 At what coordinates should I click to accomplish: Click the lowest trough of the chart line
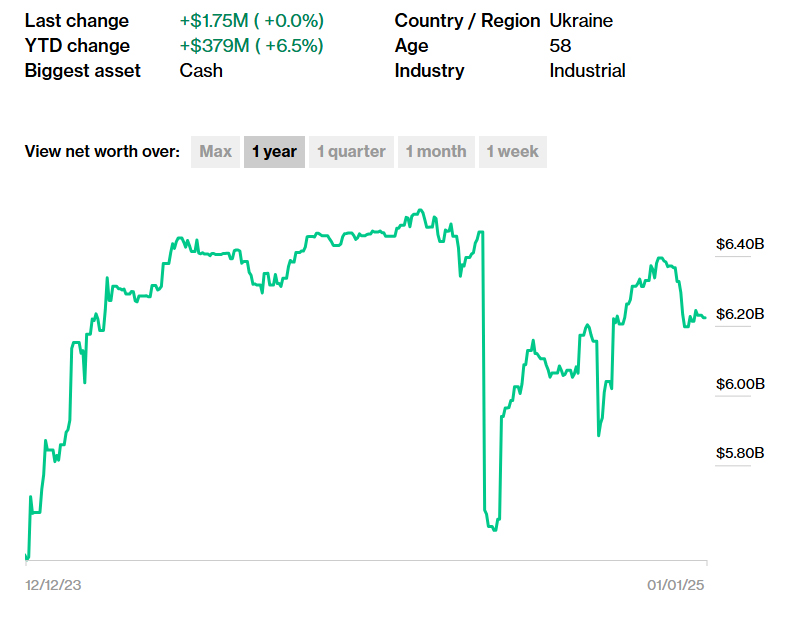(493, 529)
